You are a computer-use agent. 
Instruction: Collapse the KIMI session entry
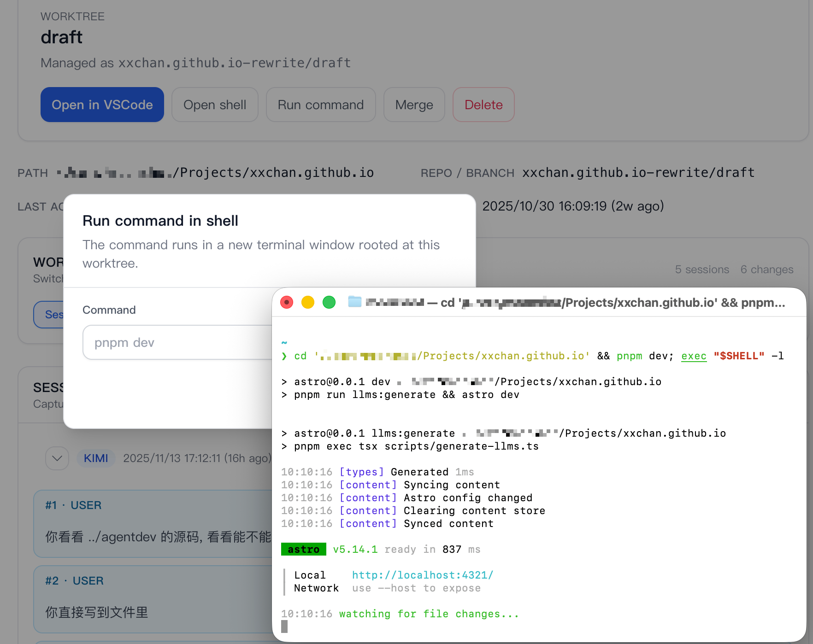[x=57, y=458]
